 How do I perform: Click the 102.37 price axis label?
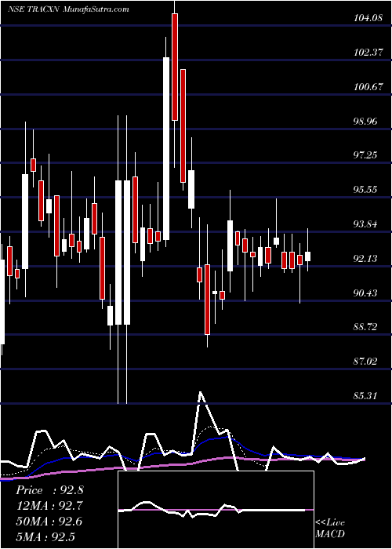[x=368, y=53]
